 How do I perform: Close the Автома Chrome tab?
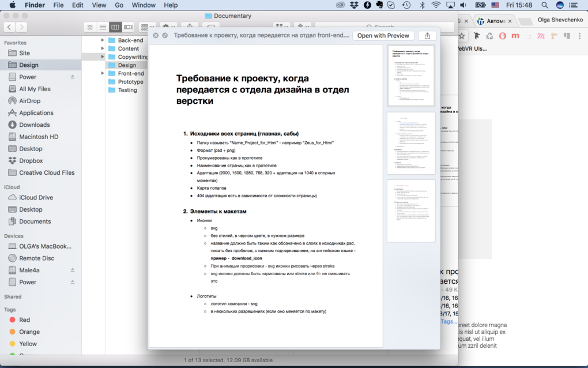click(x=510, y=21)
